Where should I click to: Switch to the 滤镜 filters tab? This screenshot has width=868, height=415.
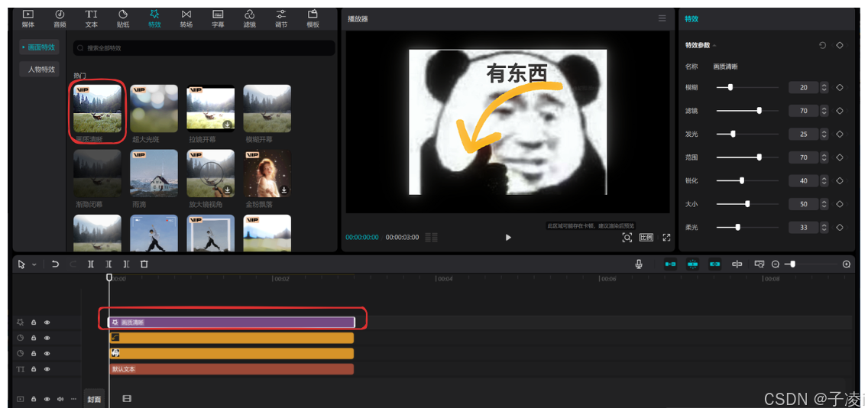tap(250, 18)
